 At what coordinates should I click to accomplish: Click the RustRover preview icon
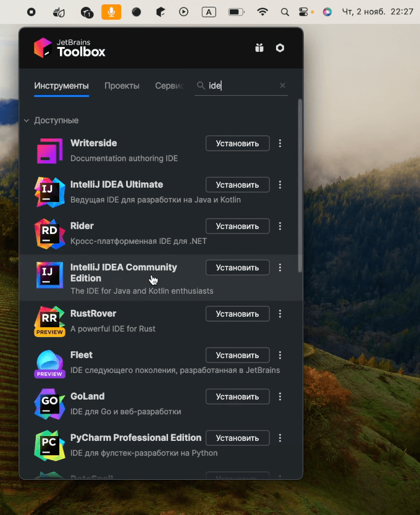(x=49, y=321)
